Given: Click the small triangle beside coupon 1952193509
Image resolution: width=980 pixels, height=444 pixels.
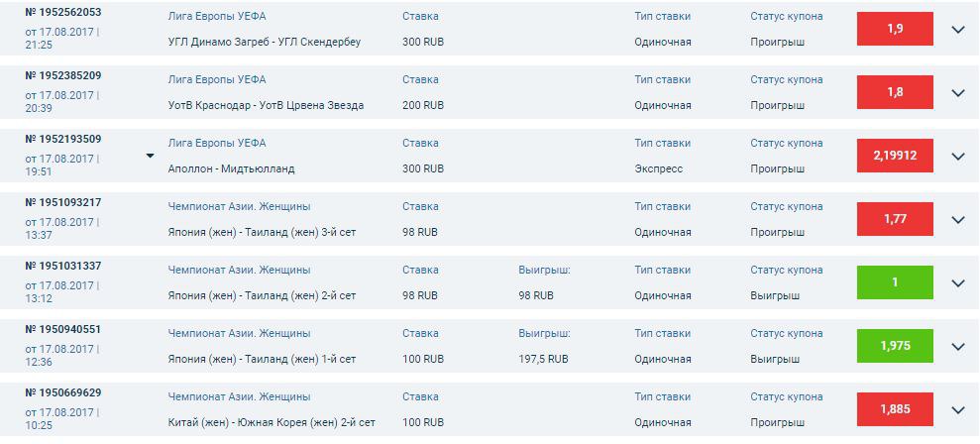Looking at the screenshot, I should tap(150, 156).
